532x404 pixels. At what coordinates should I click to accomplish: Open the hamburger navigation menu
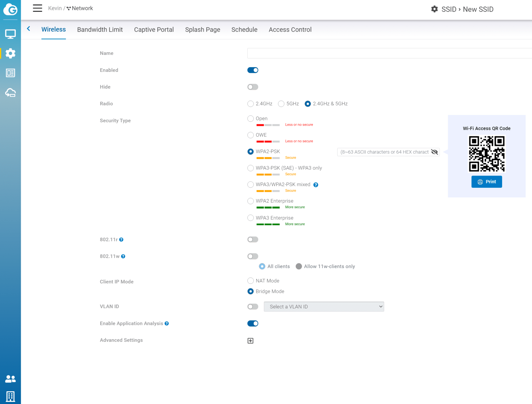37,8
